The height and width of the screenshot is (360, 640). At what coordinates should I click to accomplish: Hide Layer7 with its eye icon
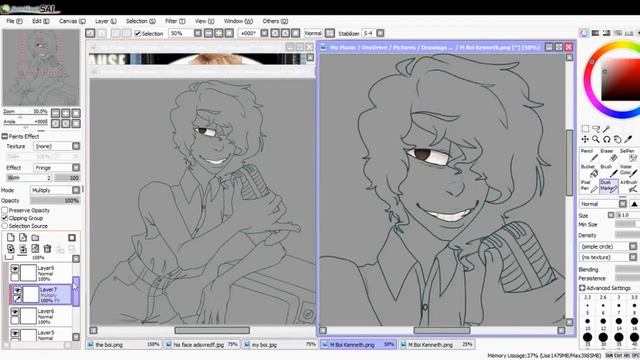17,290
